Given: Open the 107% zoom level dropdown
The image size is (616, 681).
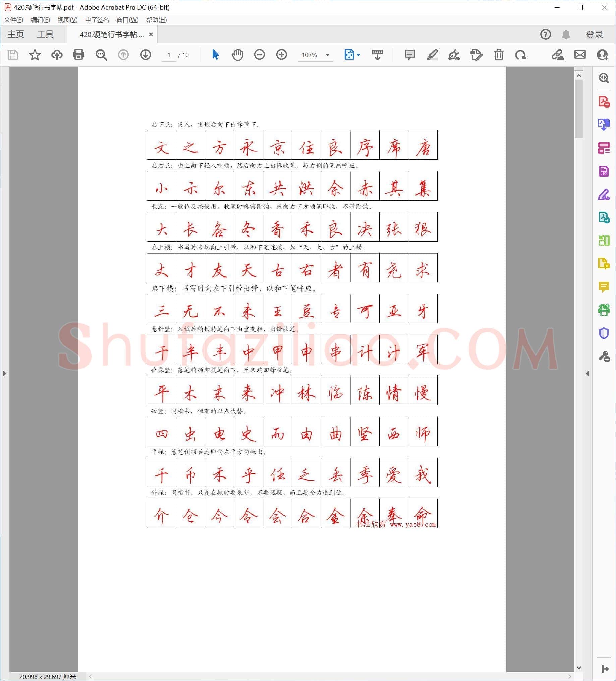Looking at the screenshot, I should tap(315, 55).
